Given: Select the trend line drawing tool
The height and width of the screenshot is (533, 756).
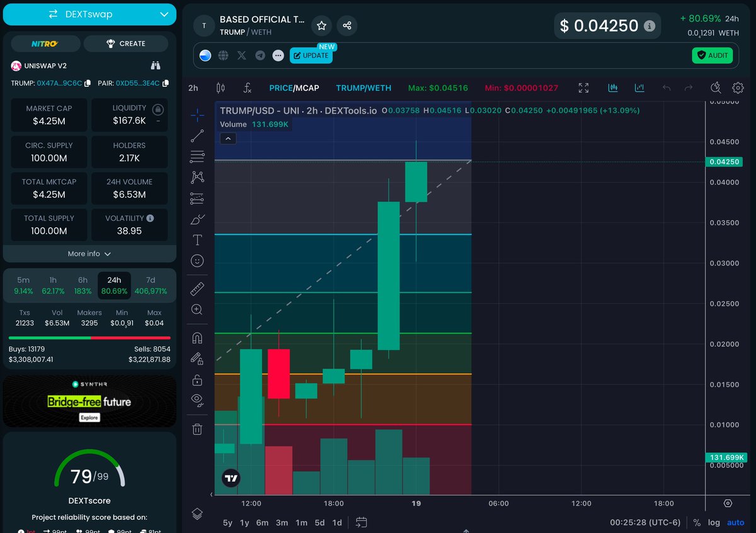Looking at the screenshot, I should (x=197, y=135).
